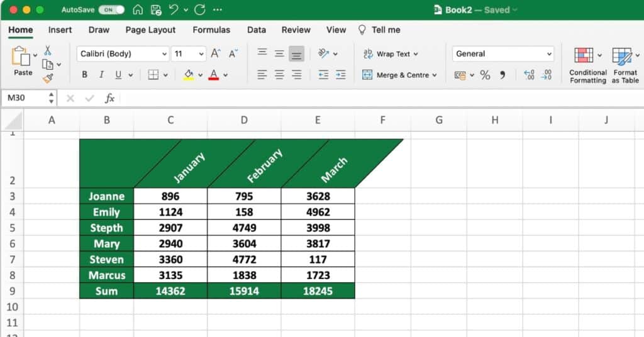The width and height of the screenshot is (644, 337).
Task: Open Conditional Formatting button
Action: tap(588, 65)
